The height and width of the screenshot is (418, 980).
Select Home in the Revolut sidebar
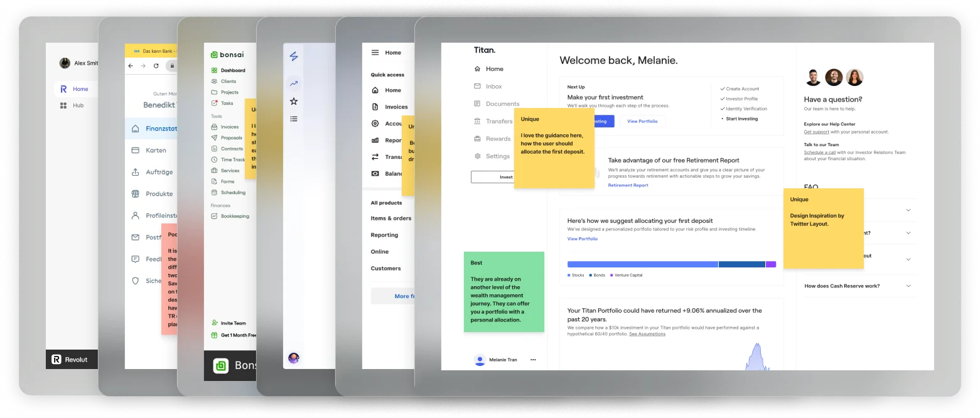pyautogui.click(x=75, y=89)
